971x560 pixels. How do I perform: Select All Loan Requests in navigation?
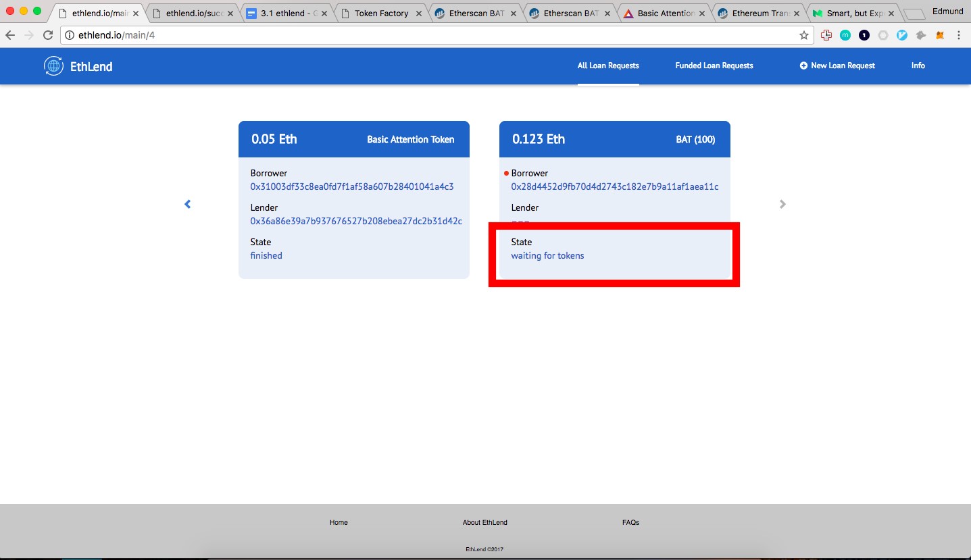coord(608,66)
